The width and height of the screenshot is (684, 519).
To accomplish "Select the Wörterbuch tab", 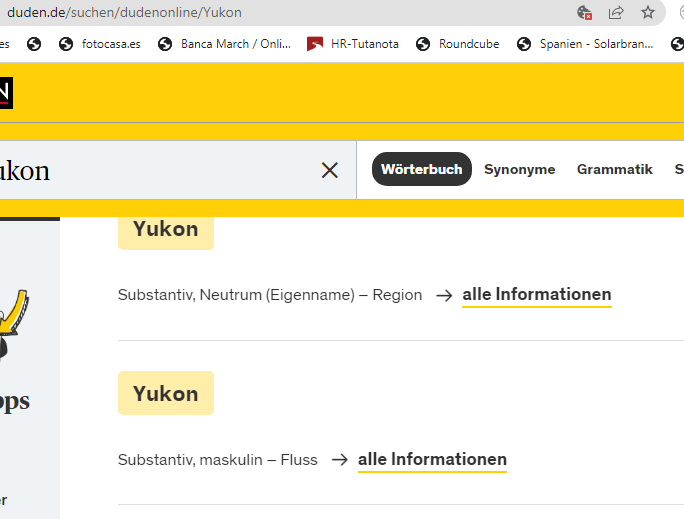I will pyautogui.click(x=421, y=169).
